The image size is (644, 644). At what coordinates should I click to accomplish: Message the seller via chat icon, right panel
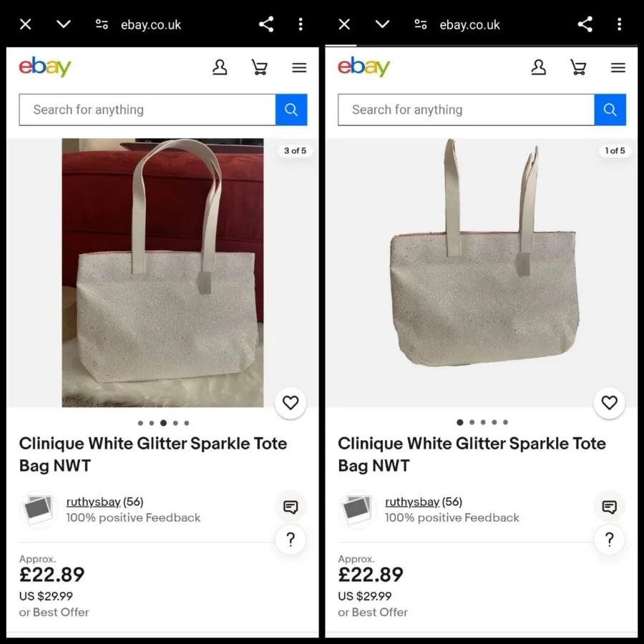(610, 507)
